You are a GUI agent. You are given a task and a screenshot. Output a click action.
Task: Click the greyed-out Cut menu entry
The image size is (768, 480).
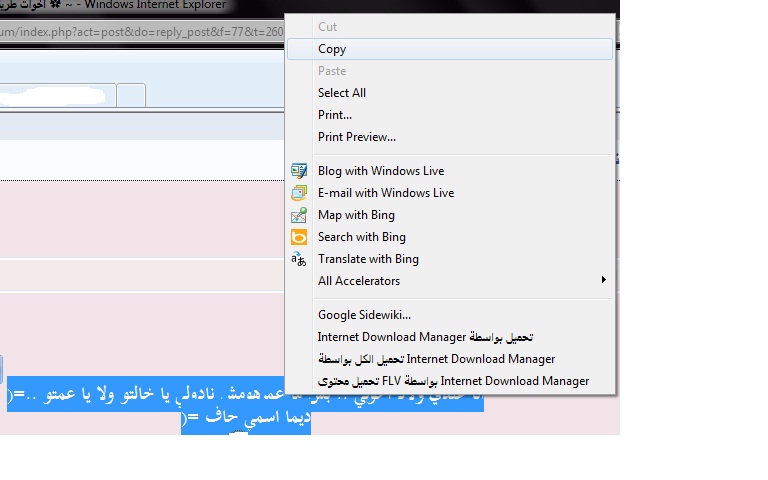[327, 27]
